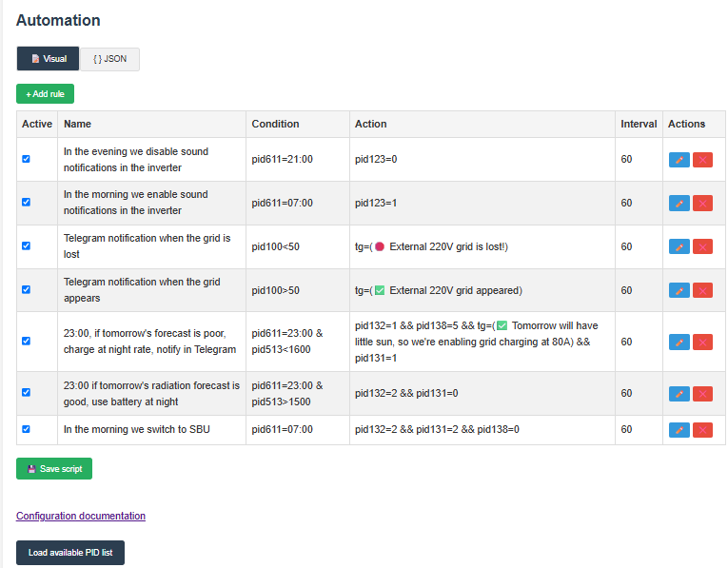Click the Interval column header
Image resolution: width=728 pixels, height=568 pixels.
point(639,124)
